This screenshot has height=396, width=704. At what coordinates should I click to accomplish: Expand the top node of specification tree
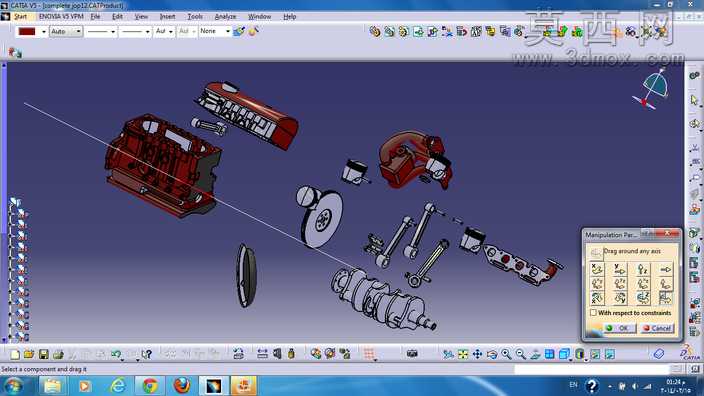[x=15, y=202]
